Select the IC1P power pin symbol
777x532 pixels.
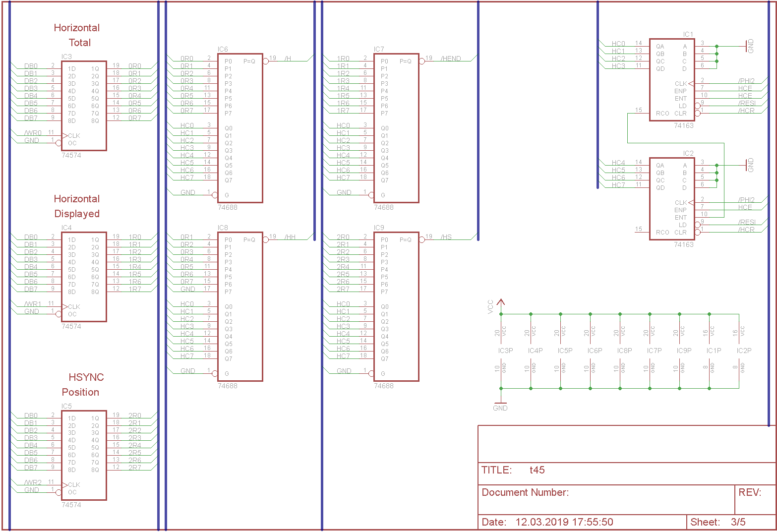coord(714,351)
